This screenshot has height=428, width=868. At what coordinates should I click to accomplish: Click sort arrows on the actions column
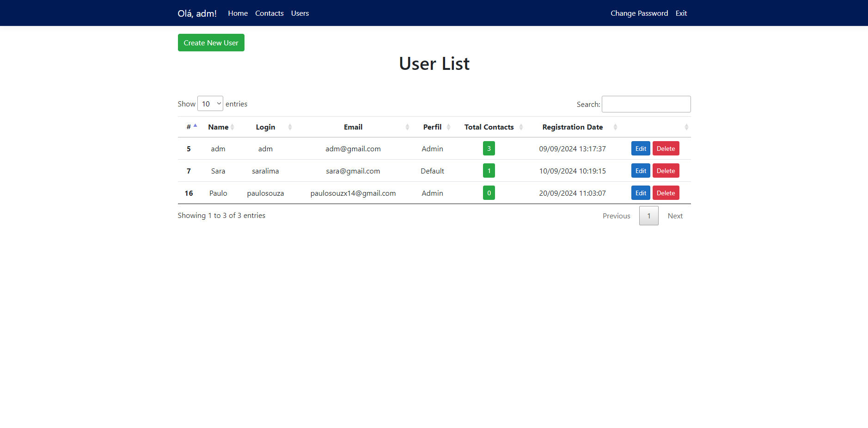point(686,127)
